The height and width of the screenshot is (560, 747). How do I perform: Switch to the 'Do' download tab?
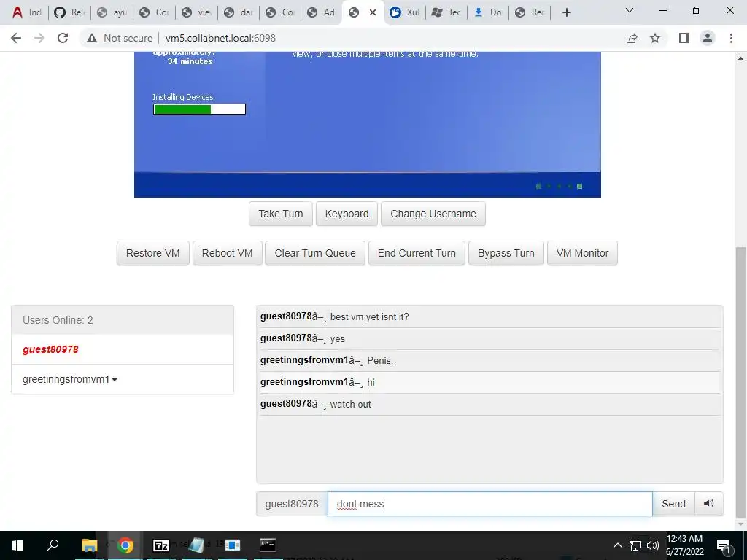click(488, 12)
